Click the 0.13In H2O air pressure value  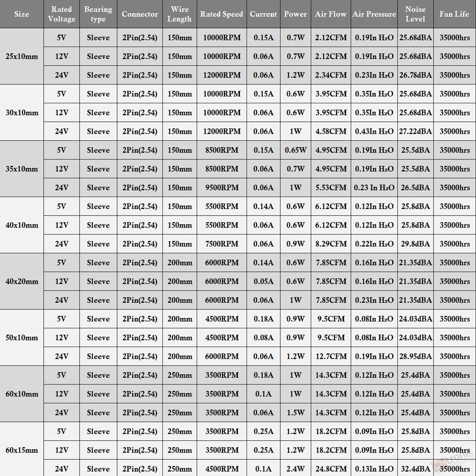click(x=374, y=469)
